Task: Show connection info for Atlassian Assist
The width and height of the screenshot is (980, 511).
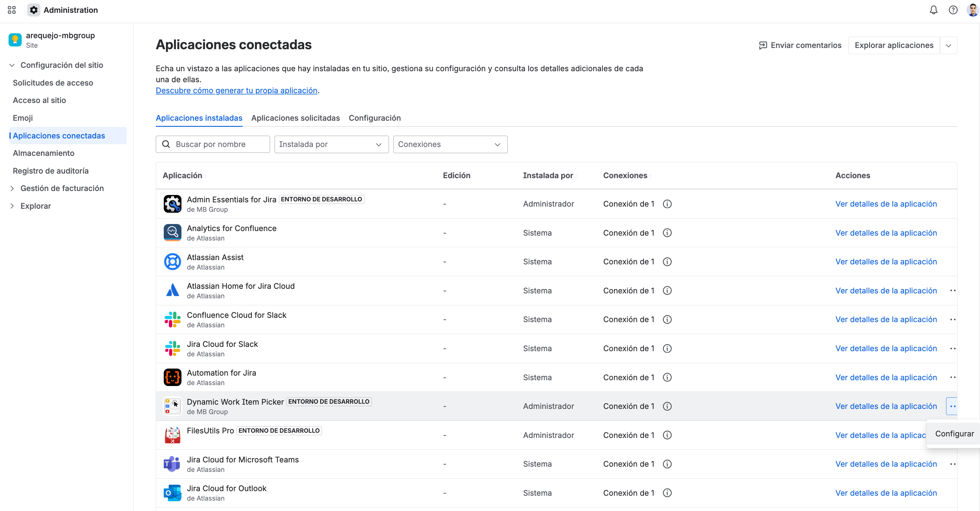Action: point(667,262)
